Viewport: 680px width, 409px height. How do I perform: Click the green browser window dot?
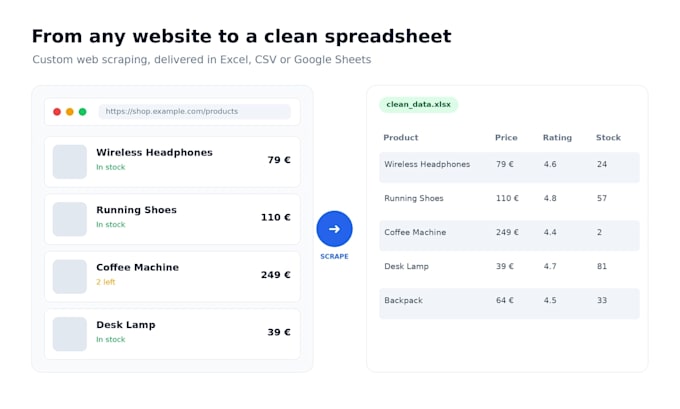click(82, 112)
